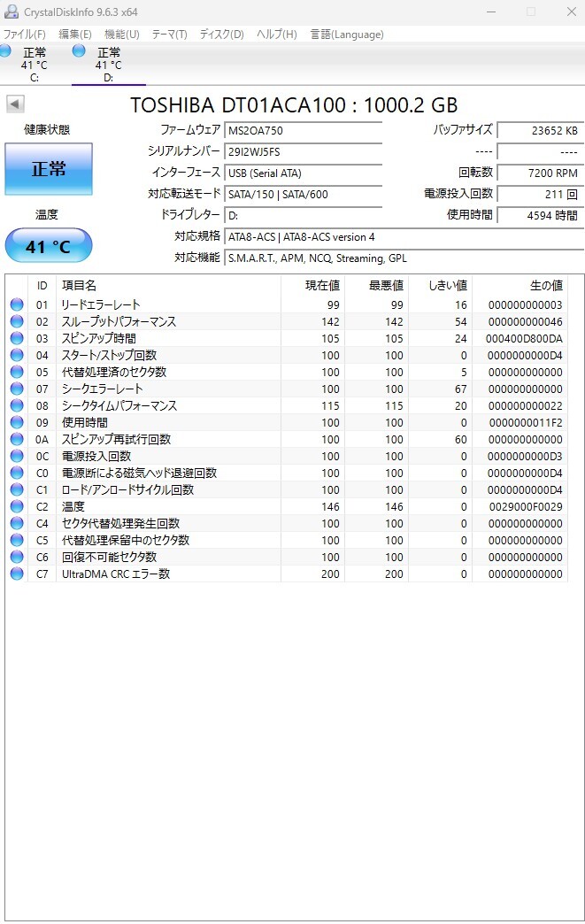
Task: Click the standard field ATA8-ACS version 4
Action: 404,237
